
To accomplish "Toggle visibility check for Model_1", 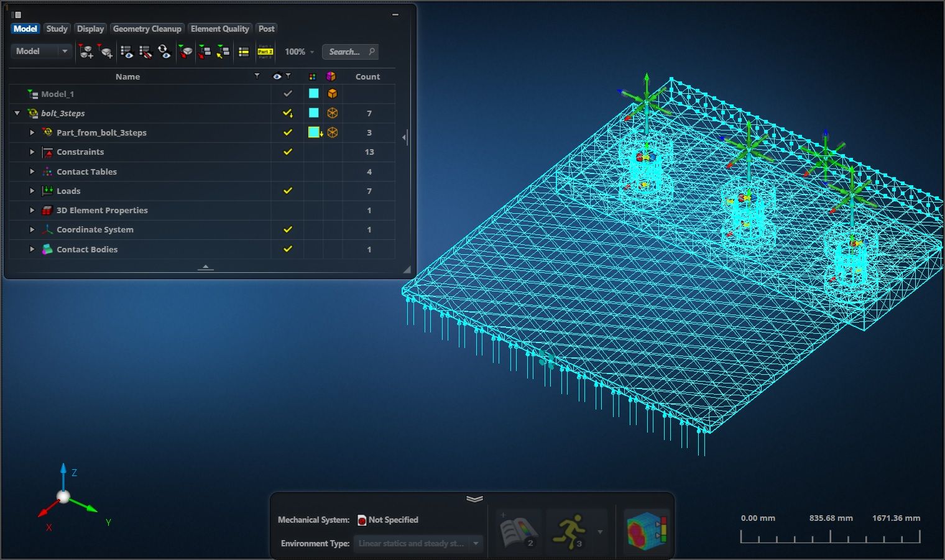I will [x=287, y=94].
